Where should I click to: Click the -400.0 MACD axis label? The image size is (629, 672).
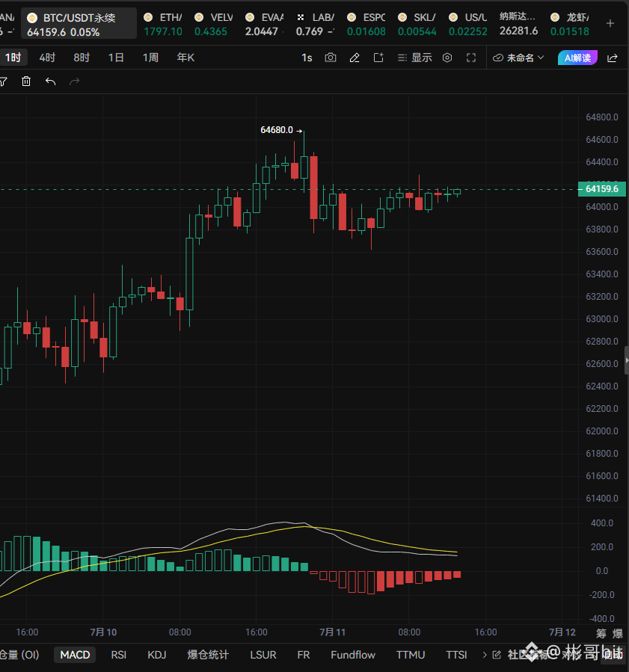point(602,619)
